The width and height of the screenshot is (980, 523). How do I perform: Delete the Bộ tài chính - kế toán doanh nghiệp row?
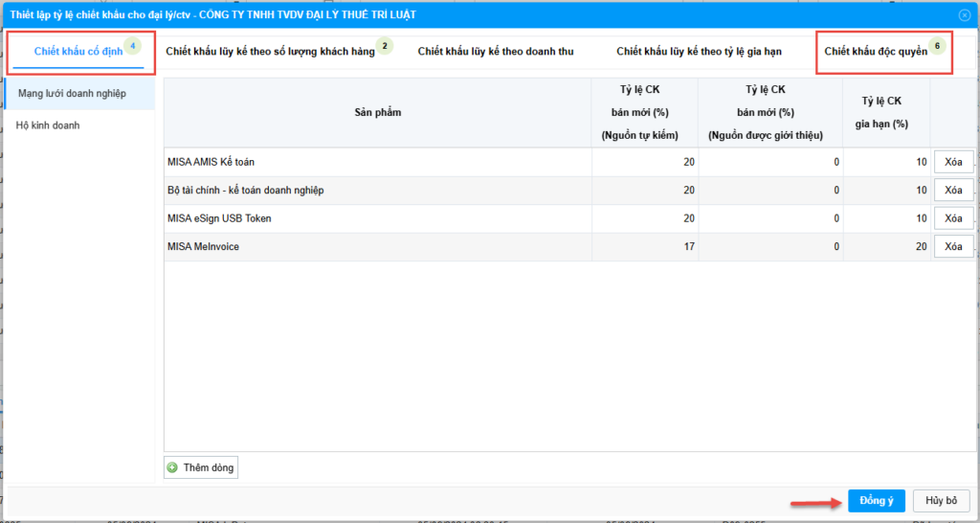pos(953,191)
